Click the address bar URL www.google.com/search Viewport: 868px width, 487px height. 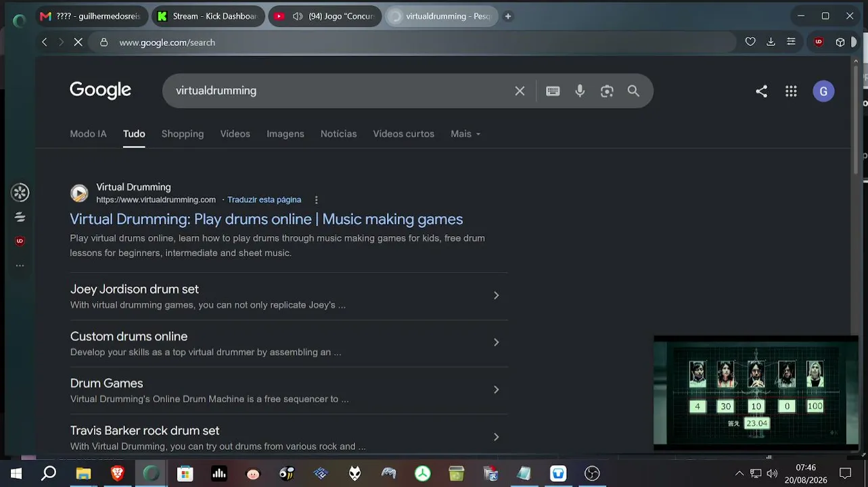[x=167, y=42]
